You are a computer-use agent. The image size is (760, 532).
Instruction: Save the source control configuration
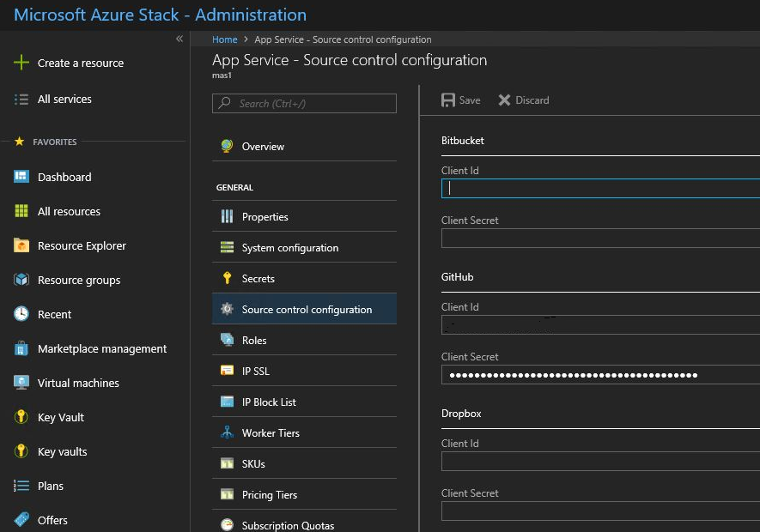click(460, 100)
